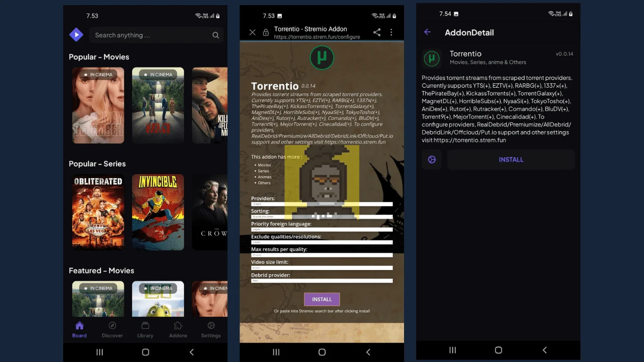Click the purple INSTALL button on the configure page
Image resolution: width=644 pixels, height=362 pixels.
click(x=322, y=299)
